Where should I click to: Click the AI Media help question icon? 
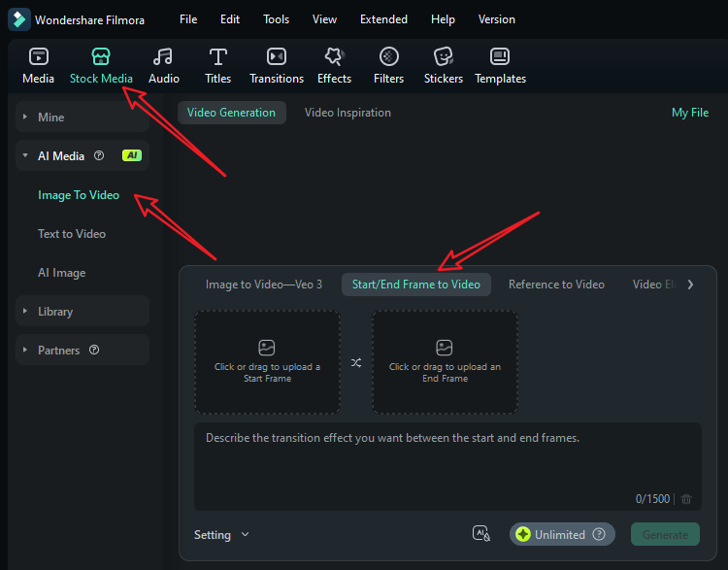pyautogui.click(x=99, y=155)
